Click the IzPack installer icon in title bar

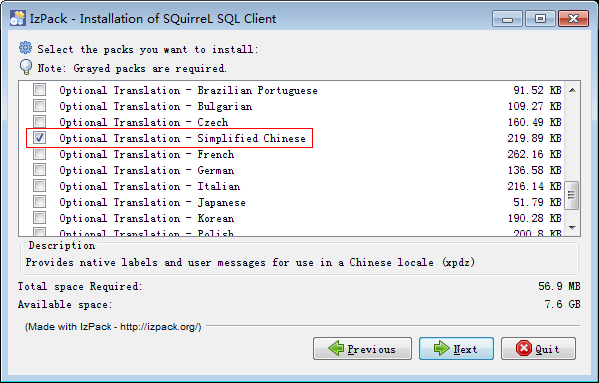[x=18, y=18]
